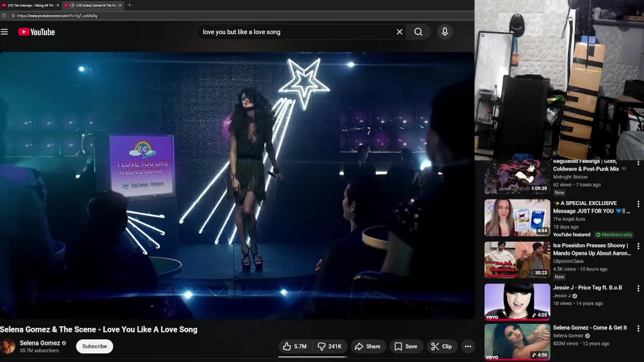644x362 pixels.
Task: Like the video with thumbs up
Action: (x=295, y=346)
